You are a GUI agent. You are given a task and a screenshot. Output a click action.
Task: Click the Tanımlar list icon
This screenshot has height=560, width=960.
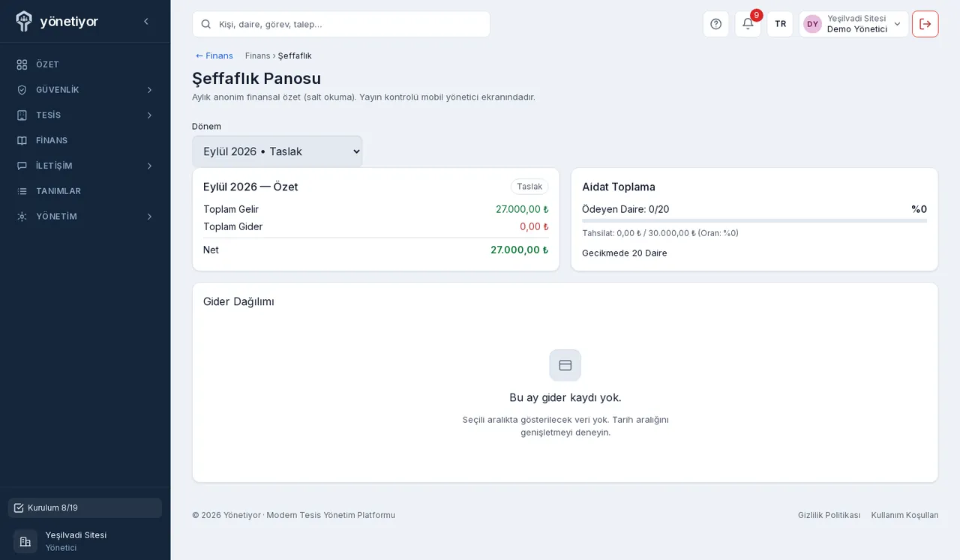click(x=22, y=191)
